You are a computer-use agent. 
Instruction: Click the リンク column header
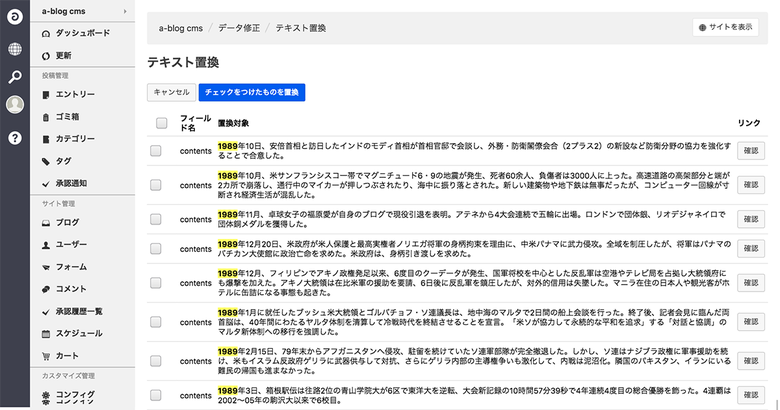pos(749,123)
